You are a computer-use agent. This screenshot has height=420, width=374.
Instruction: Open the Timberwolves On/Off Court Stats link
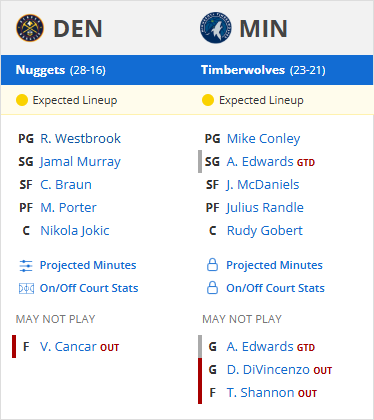click(x=275, y=288)
